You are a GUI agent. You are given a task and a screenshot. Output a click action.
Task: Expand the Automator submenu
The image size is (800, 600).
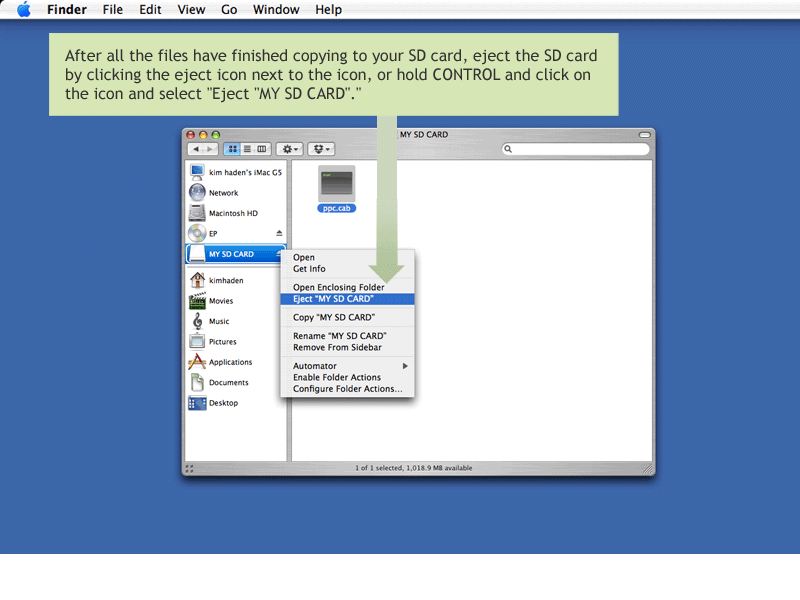347,366
